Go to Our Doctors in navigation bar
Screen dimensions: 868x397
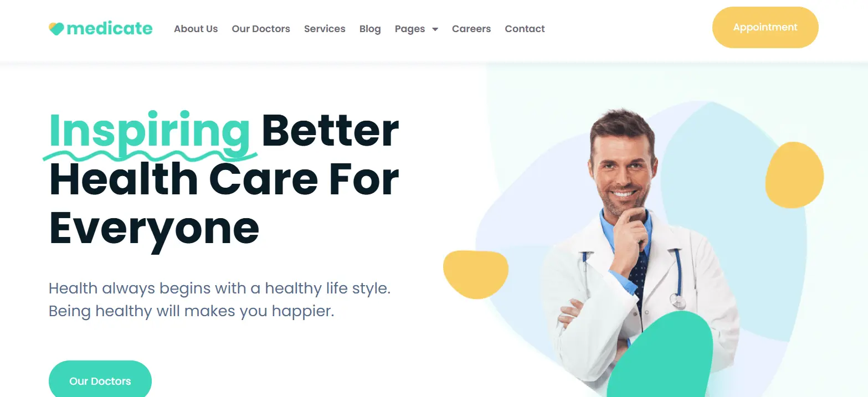click(x=261, y=29)
